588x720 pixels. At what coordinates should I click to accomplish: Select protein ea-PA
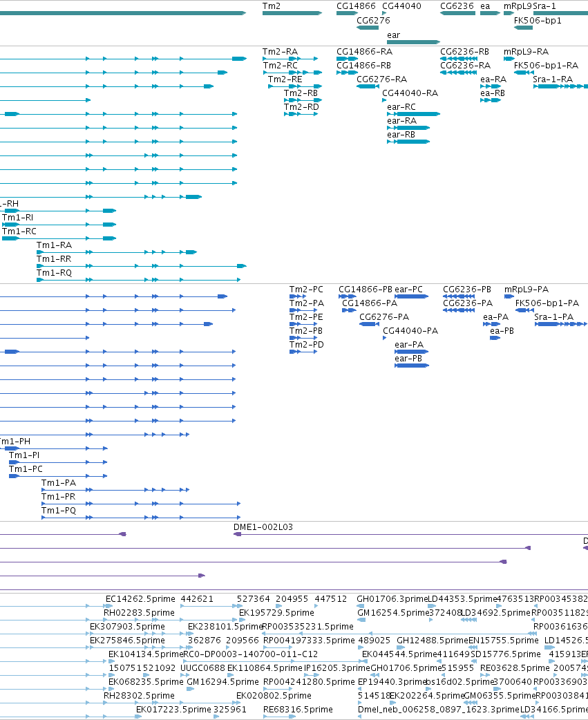(495, 317)
